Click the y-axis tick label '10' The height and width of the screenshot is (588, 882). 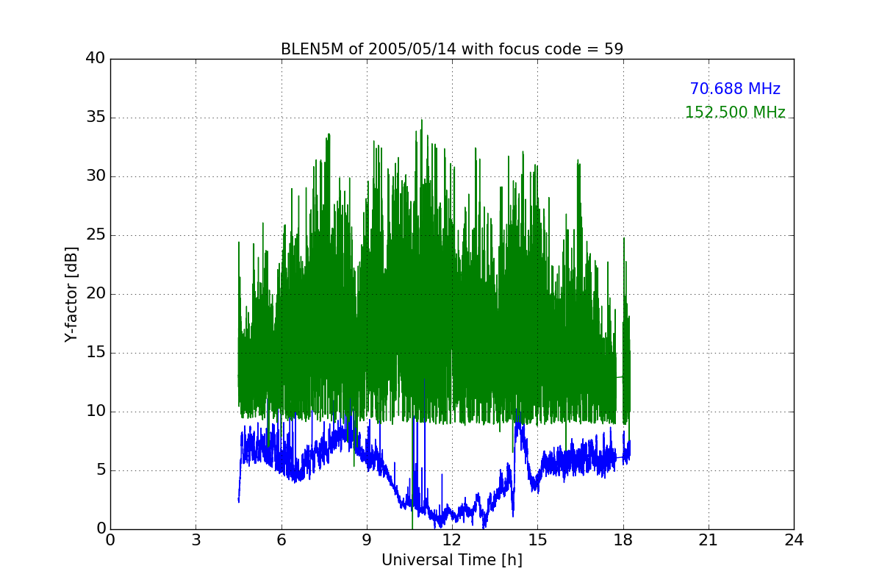(x=96, y=412)
